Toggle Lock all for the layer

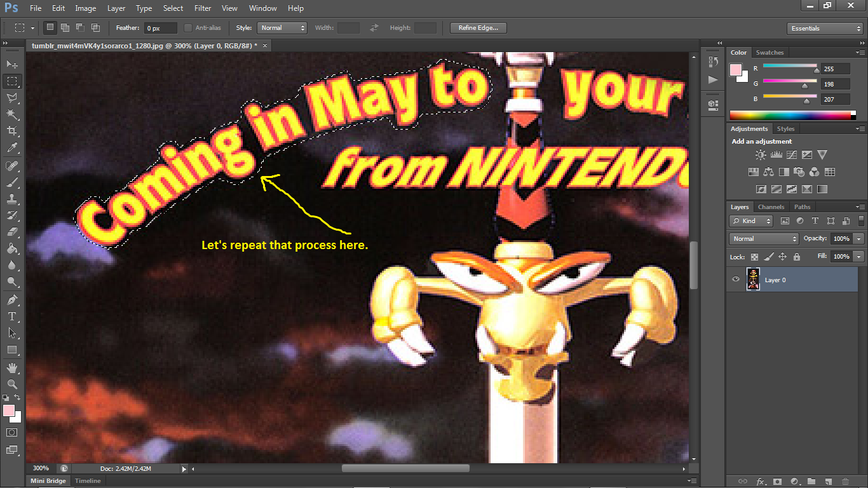click(797, 257)
